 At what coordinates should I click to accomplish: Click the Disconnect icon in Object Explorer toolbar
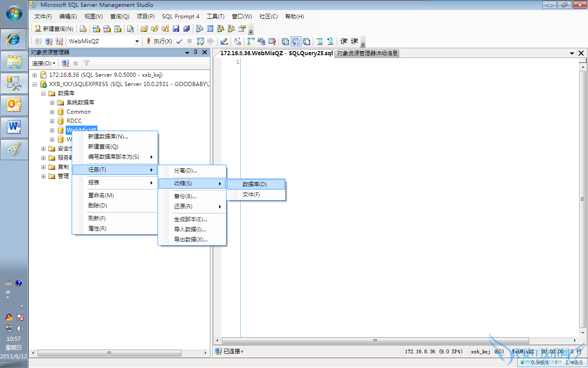pos(66,63)
